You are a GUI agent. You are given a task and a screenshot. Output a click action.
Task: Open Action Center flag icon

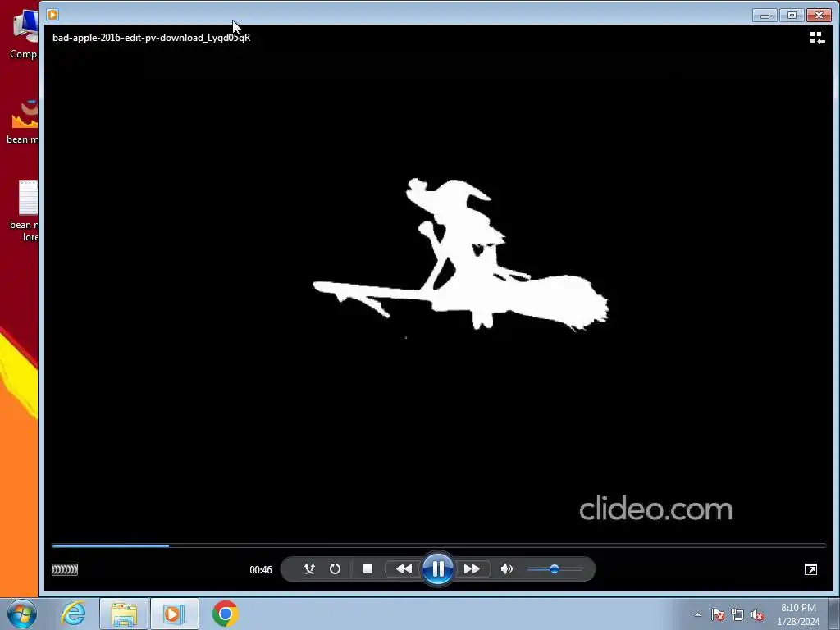click(x=718, y=614)
